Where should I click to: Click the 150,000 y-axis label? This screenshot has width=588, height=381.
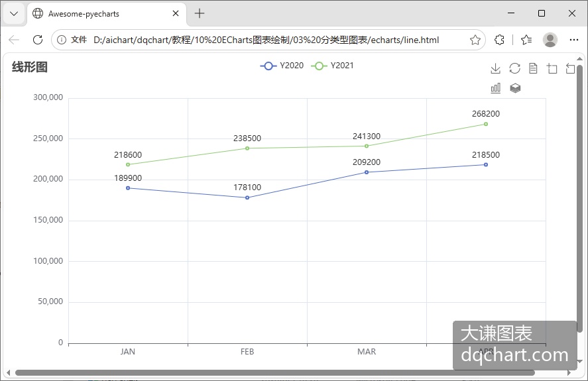pos(48,220)
